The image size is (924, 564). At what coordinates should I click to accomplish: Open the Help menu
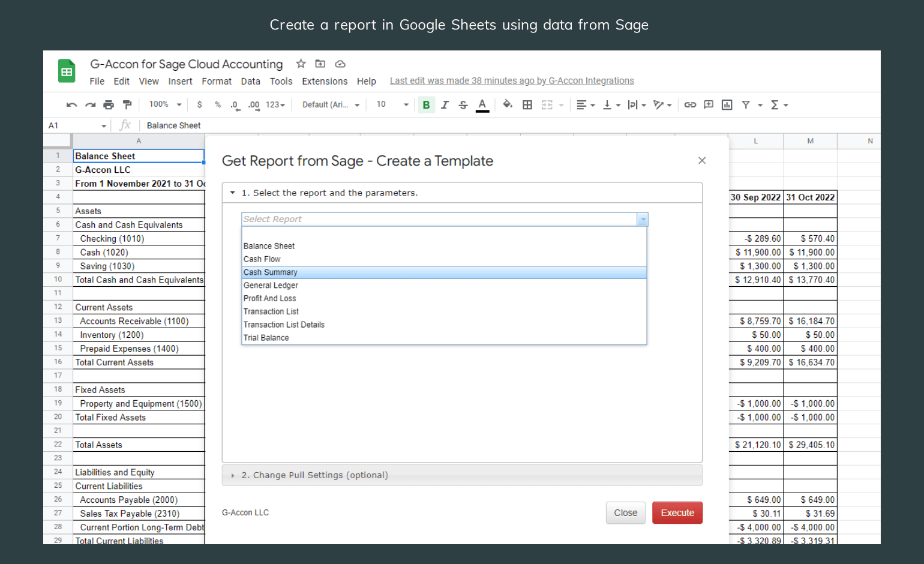pyautogui.click(x=366, y=82)
